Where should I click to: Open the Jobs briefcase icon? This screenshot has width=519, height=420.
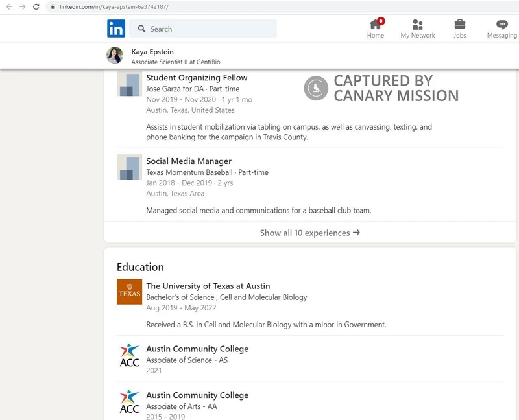click(x=460, y=26)
